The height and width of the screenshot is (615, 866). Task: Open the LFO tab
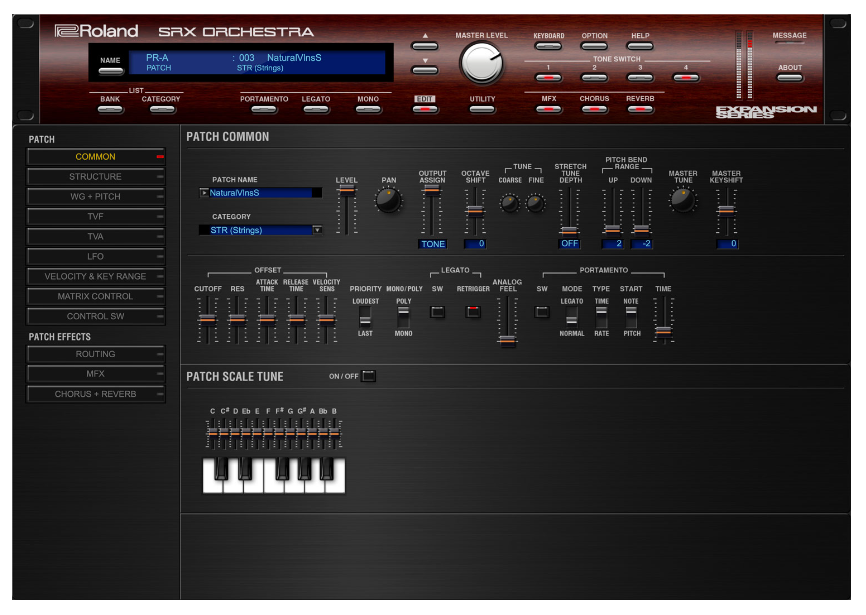[96, 256]
